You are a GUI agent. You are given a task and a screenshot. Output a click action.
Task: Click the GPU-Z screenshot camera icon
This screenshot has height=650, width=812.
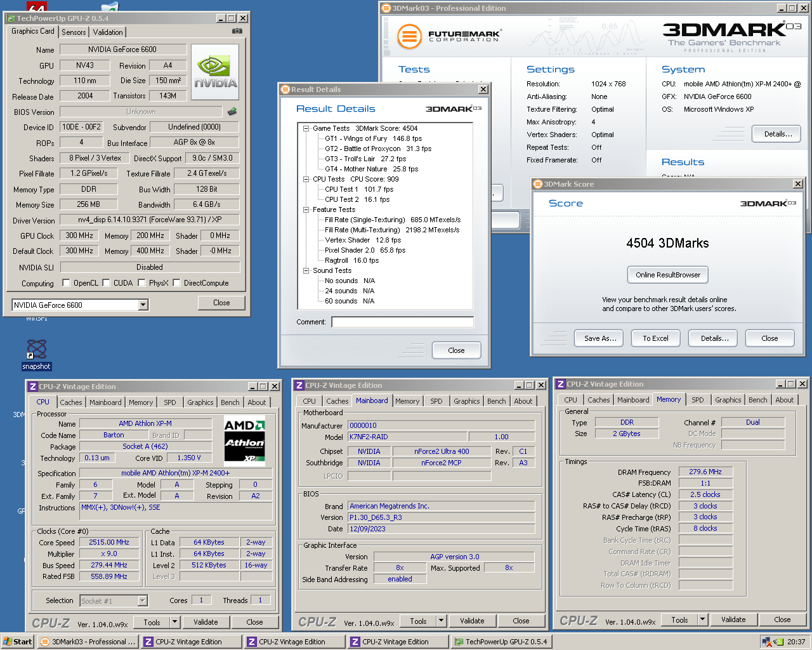click(237, 31)
